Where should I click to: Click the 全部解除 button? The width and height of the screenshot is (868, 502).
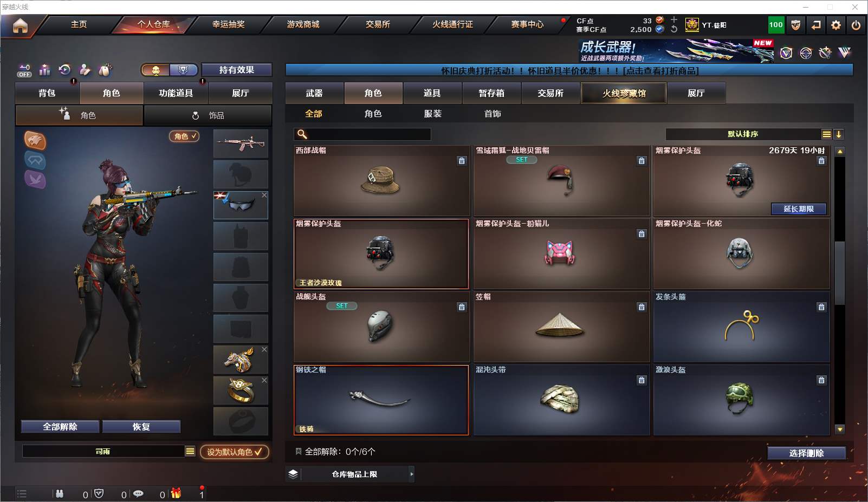click(60, 427)
